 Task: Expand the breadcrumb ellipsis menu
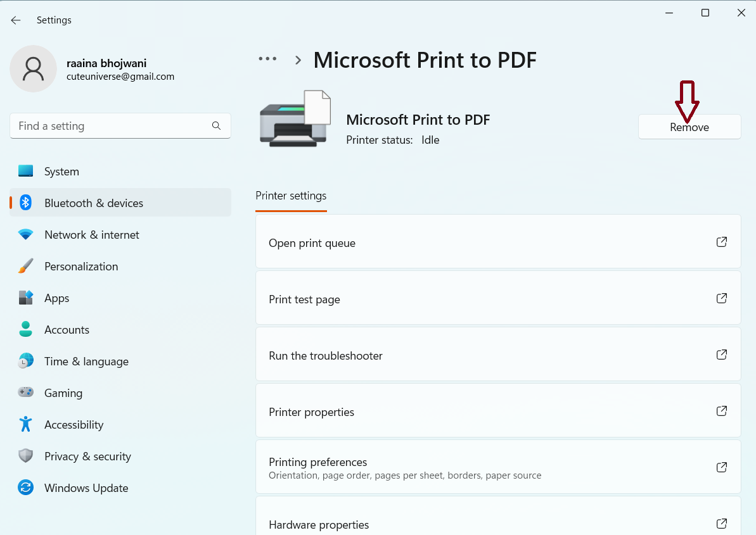coord(267,59)
